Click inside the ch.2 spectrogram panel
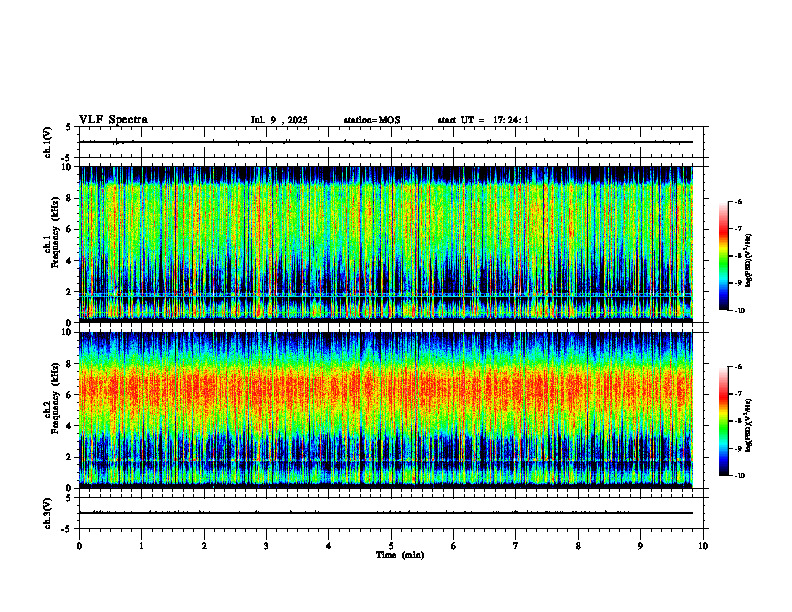This screenshot has width=792, height=612. (x=386, y=410)
